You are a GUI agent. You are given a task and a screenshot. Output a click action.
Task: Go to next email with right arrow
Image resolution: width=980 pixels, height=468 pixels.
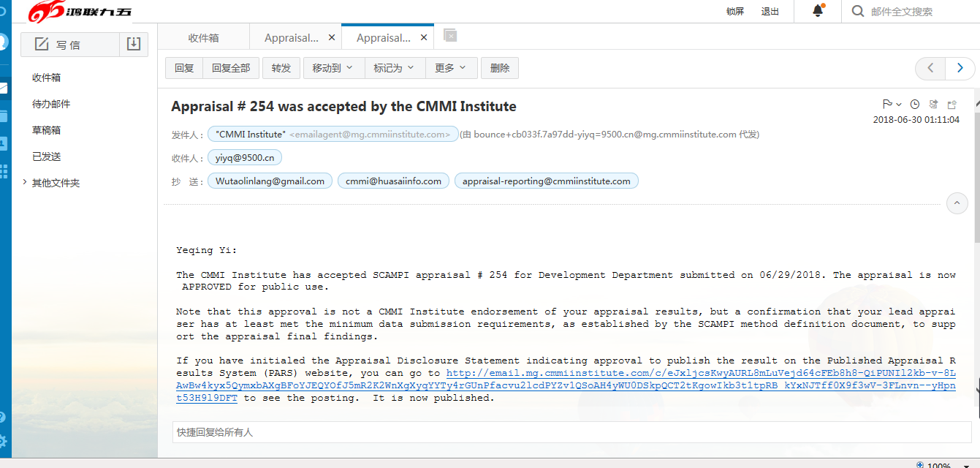[x=960, y=68]
